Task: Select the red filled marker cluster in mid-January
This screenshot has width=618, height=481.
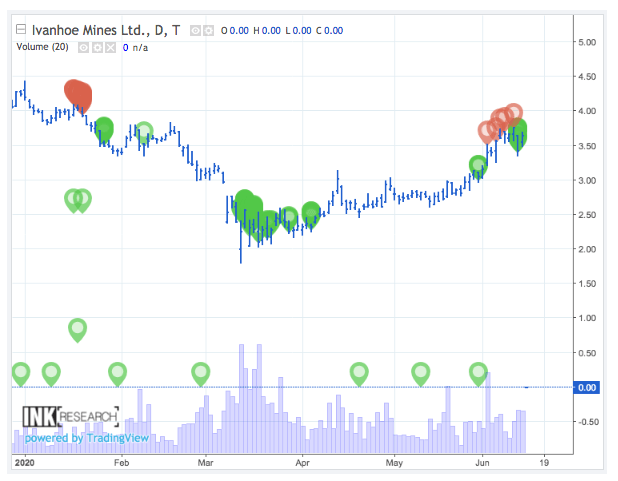Action: pos(78,95)
